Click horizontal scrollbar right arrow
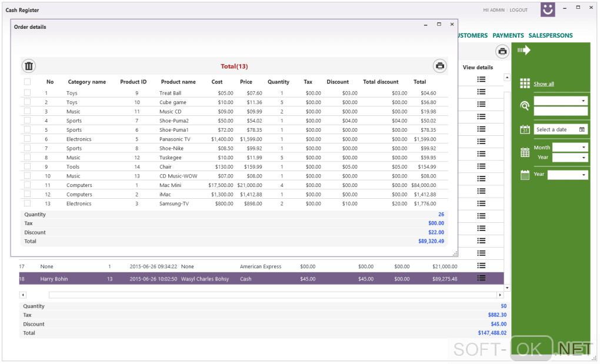Screen dimensions: 600x364 pos(500,295)
